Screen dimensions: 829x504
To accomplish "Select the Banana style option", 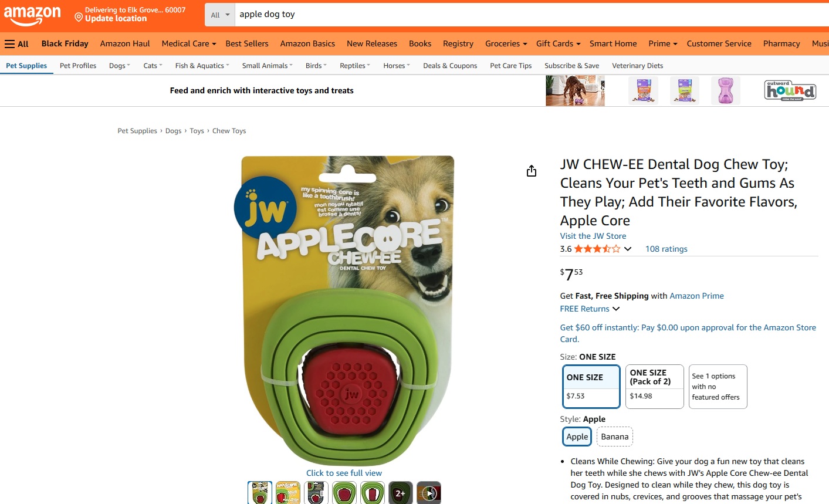I will (x=614, y=437).
